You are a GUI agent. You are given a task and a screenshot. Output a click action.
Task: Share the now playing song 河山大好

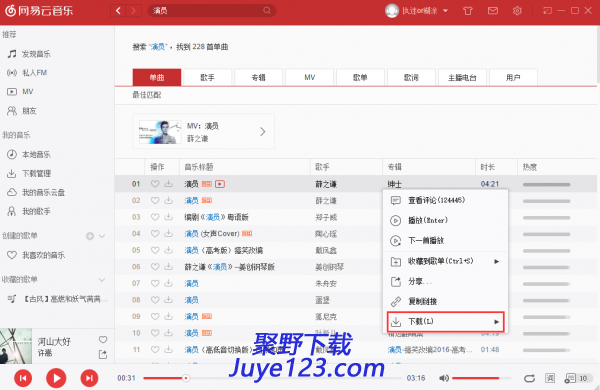103,355
